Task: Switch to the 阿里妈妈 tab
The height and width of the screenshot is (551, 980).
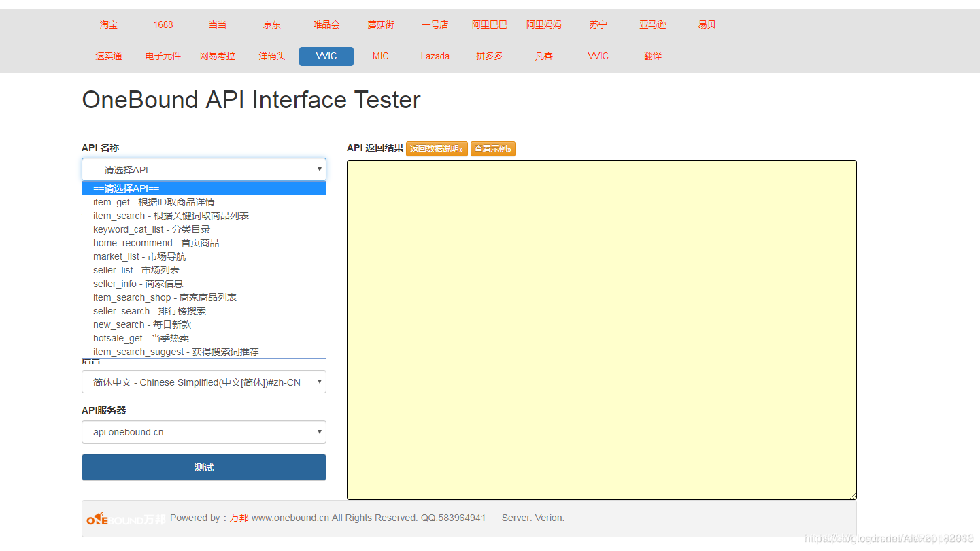Action: [544, 24]
